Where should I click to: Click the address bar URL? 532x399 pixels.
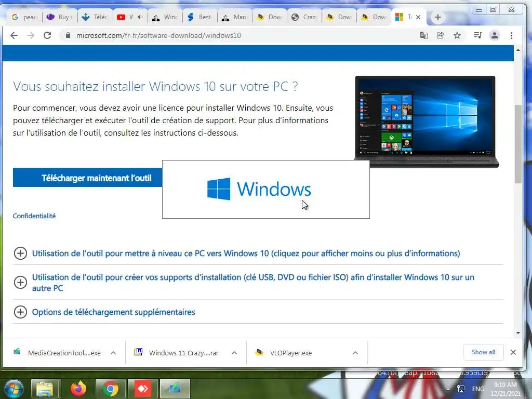(158, 35)
